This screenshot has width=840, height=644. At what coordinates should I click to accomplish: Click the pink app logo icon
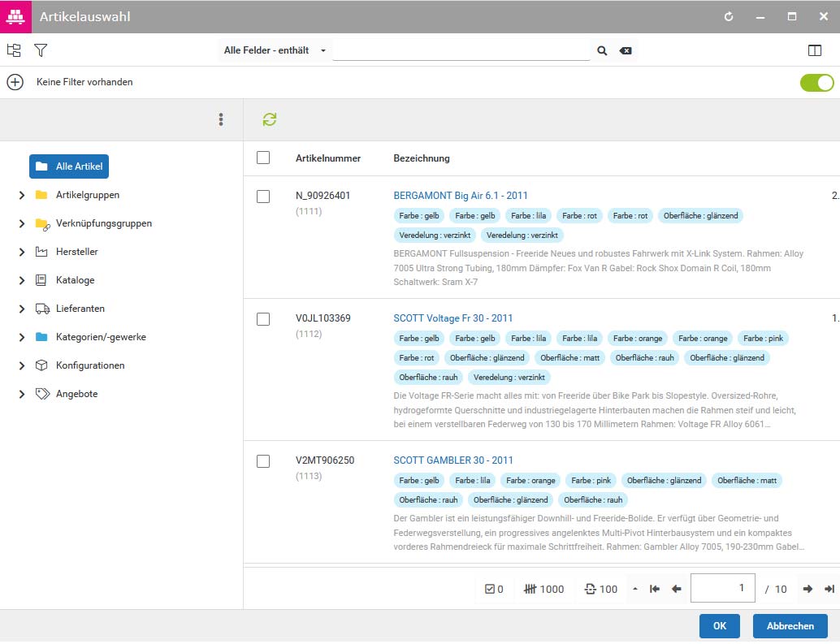coord(15,16)
